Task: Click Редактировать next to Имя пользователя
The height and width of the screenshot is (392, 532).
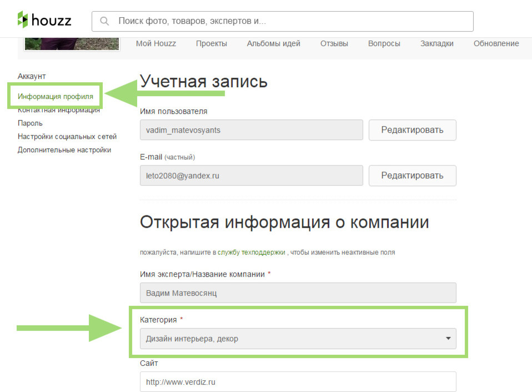Action: point(412,129)
